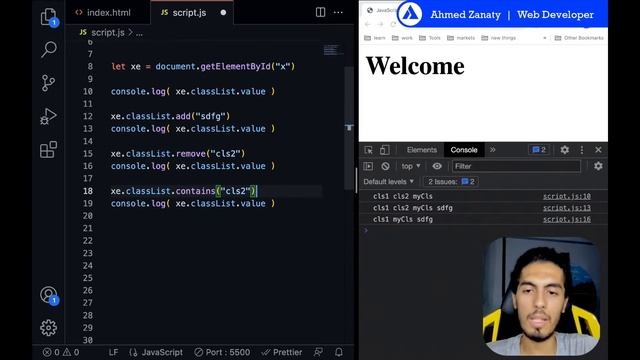Open the Search view in the activity bar
The image size is (640, 360).
click(x=49, y=49)
